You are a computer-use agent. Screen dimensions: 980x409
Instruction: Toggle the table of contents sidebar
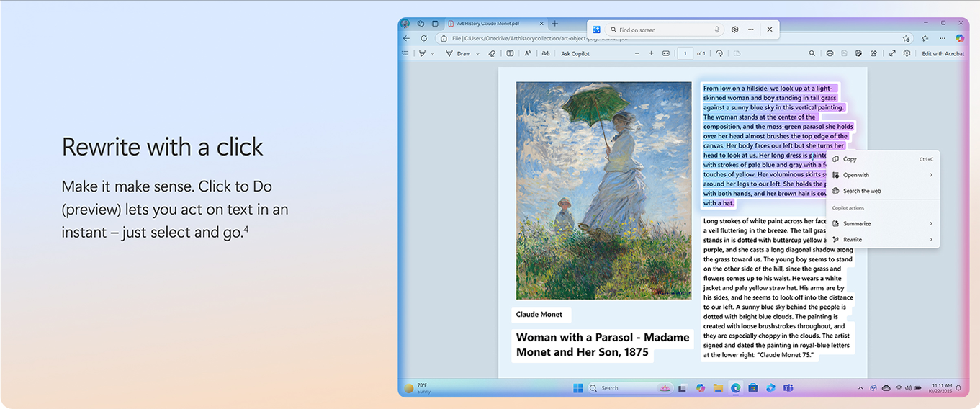405,53
